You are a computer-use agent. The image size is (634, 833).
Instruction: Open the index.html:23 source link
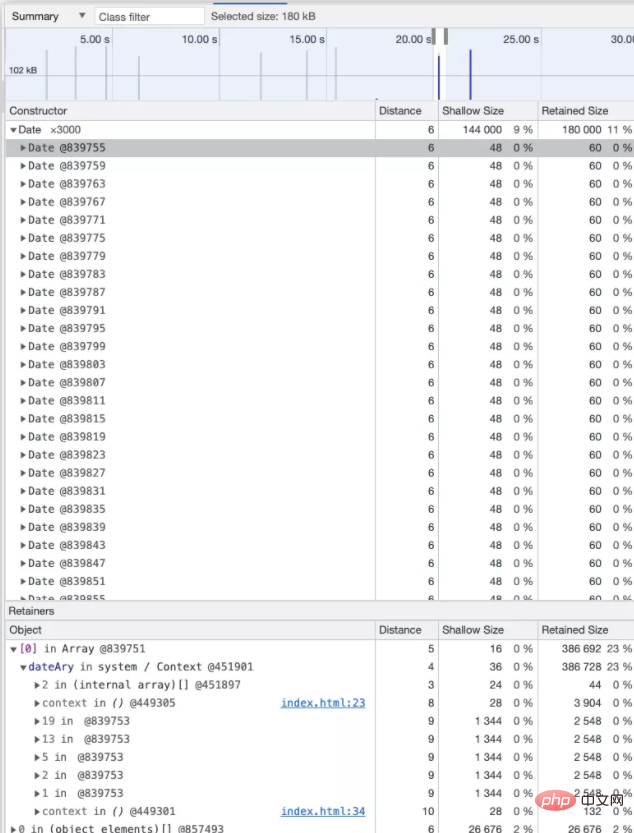point(323,703)
